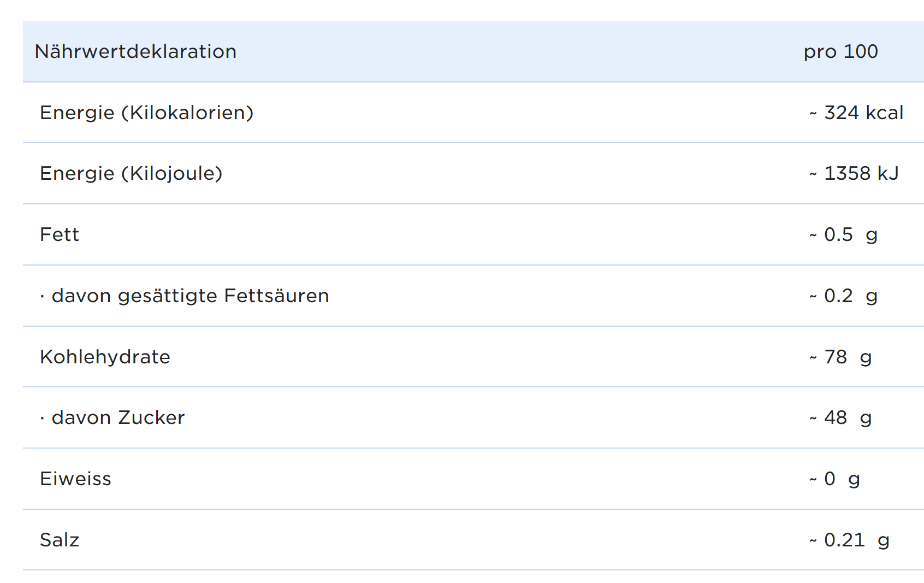Click the 78 g carbohydrate value

[x=847, y=357]
